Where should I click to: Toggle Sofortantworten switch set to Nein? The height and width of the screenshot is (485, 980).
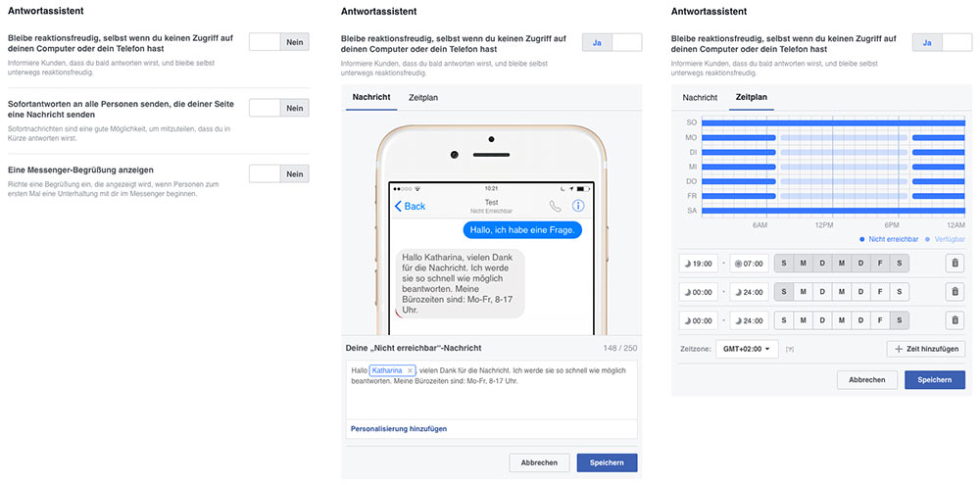[x=279, y=108]
